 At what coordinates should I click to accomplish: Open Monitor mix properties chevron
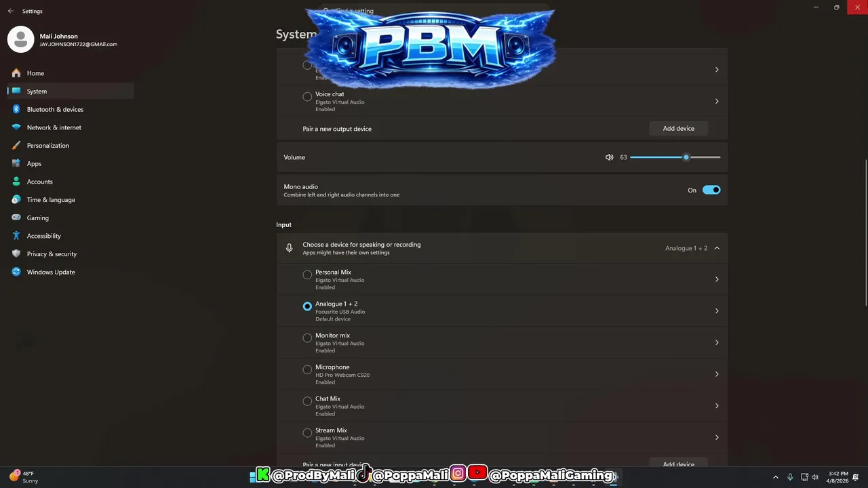tap(717, 342)
